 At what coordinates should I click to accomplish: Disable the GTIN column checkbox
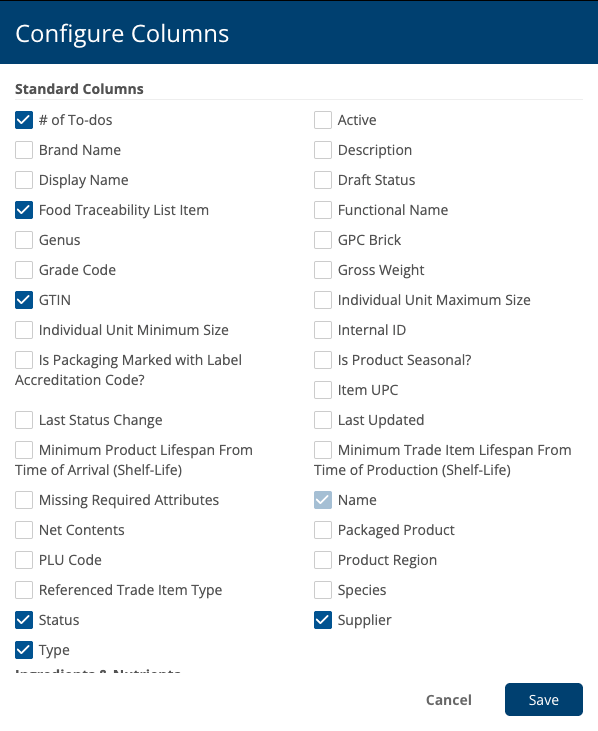tap(24, 300)
